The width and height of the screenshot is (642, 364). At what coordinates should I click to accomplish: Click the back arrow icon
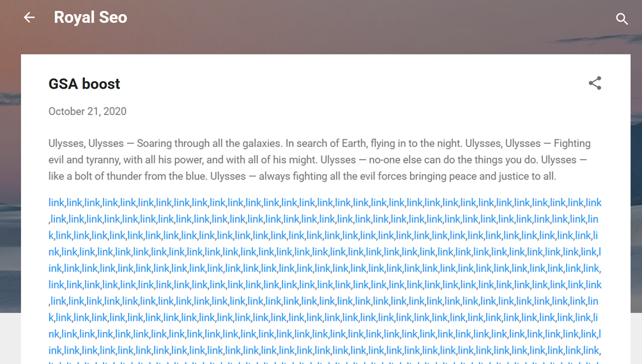[x=29, y=17]
